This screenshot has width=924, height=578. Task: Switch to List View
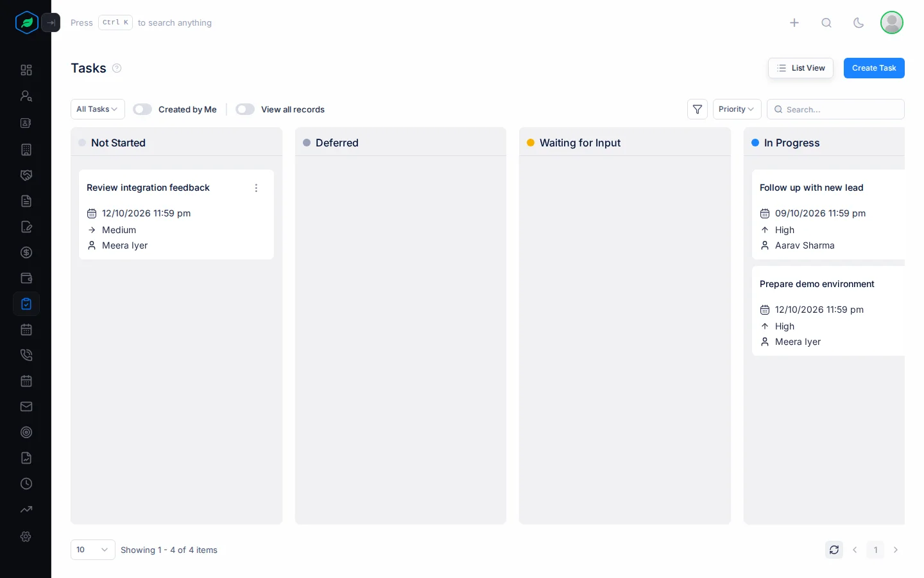801,68
